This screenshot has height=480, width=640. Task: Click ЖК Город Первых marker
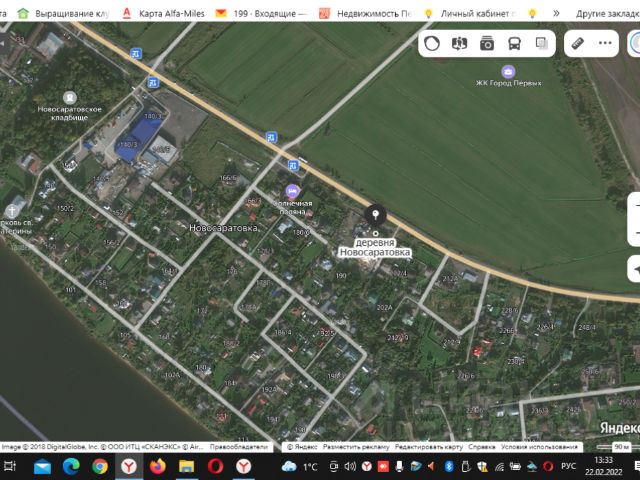(x=508, y=71)
